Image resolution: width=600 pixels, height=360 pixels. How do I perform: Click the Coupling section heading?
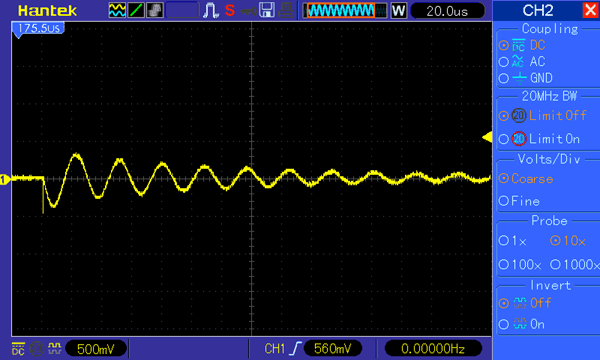pyautogui.click(x=550, y=29)
